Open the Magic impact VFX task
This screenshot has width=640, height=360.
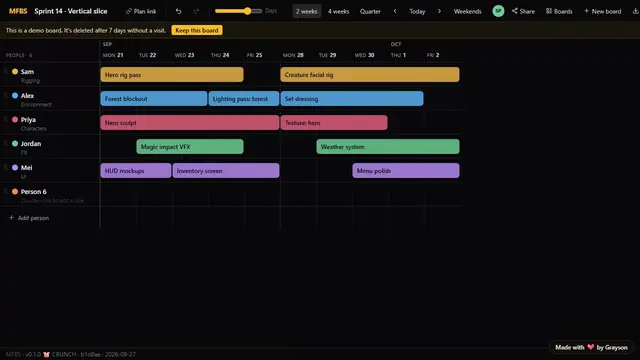click(190, 147)
